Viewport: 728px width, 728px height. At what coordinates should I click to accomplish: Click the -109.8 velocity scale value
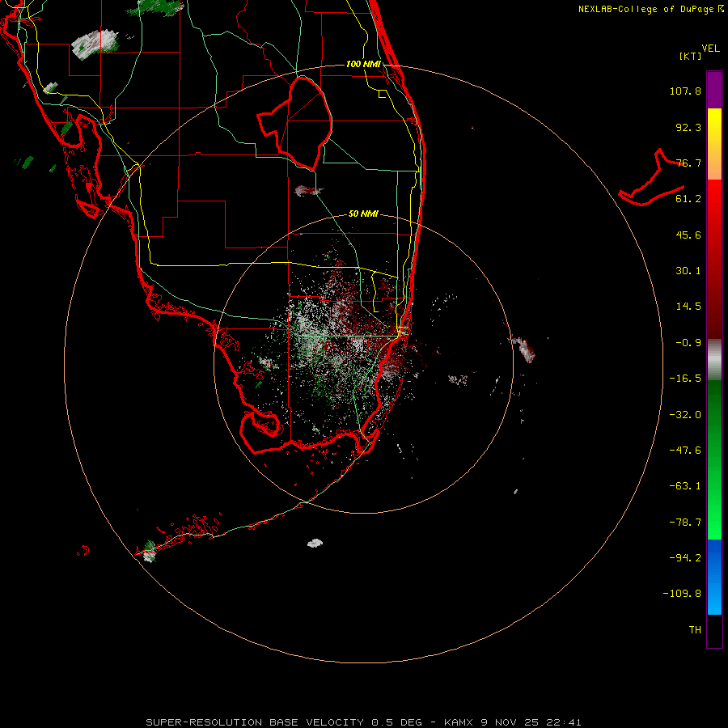(682, 594)
